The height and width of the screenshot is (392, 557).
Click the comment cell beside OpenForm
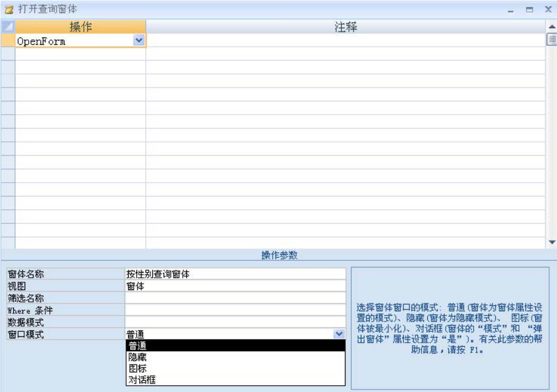point(345,41)
